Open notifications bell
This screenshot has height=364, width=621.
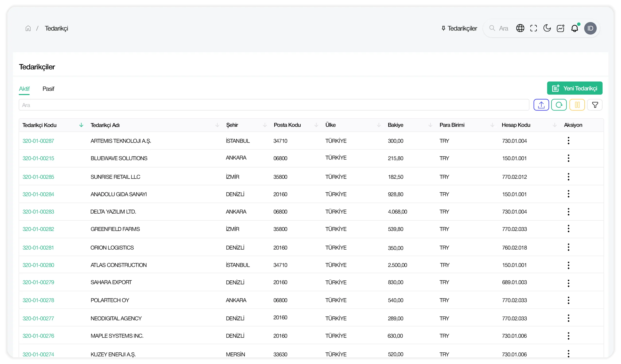pyautogui.click(x=575, y=28)
